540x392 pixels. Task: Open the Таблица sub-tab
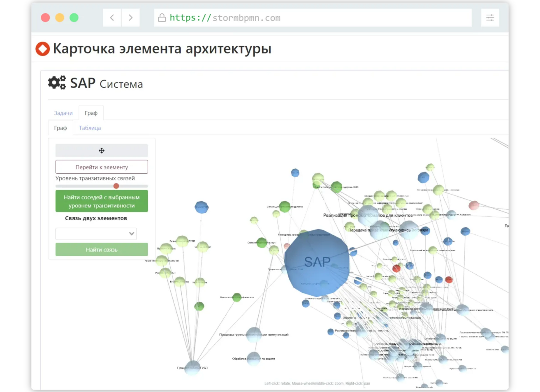pyautogui.click(x=90, y=128)
